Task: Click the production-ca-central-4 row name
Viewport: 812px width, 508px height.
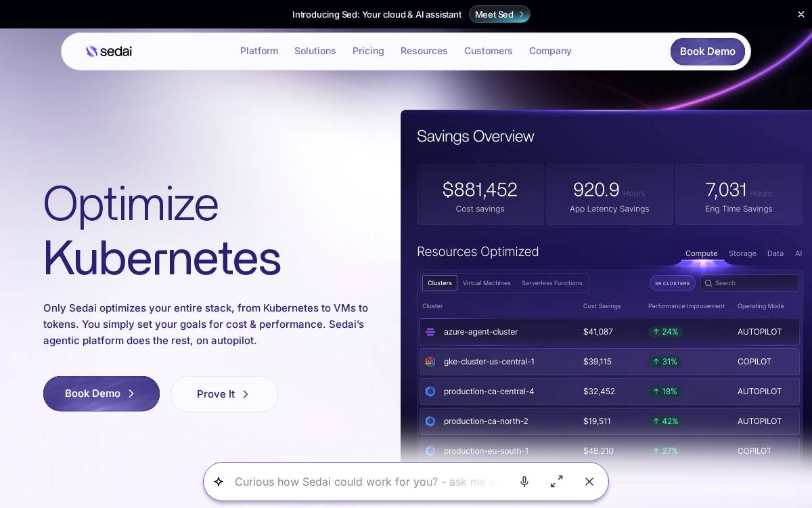Action: 489,391
